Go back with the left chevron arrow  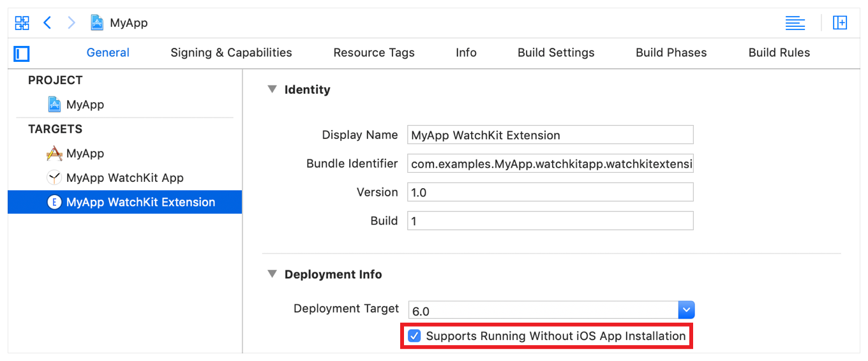47,23
